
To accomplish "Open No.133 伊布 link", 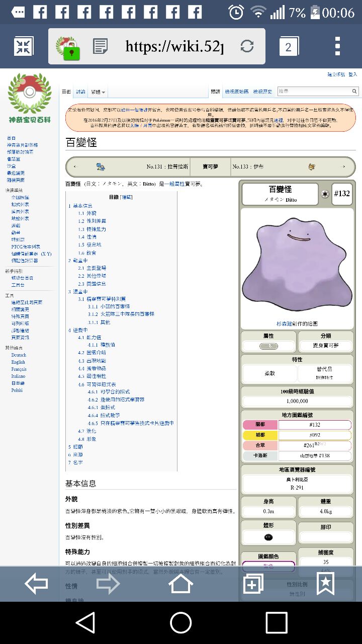I will click(x=247, y=167).
